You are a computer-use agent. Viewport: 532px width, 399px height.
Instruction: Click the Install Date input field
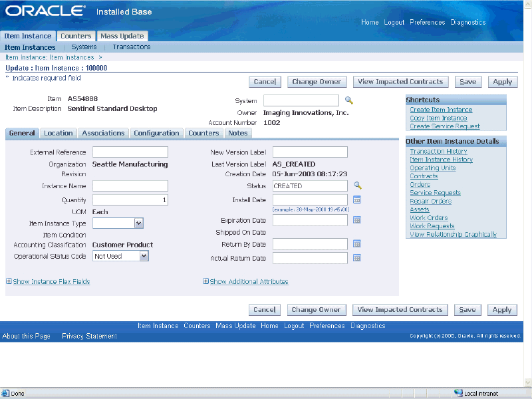[310, 200]
